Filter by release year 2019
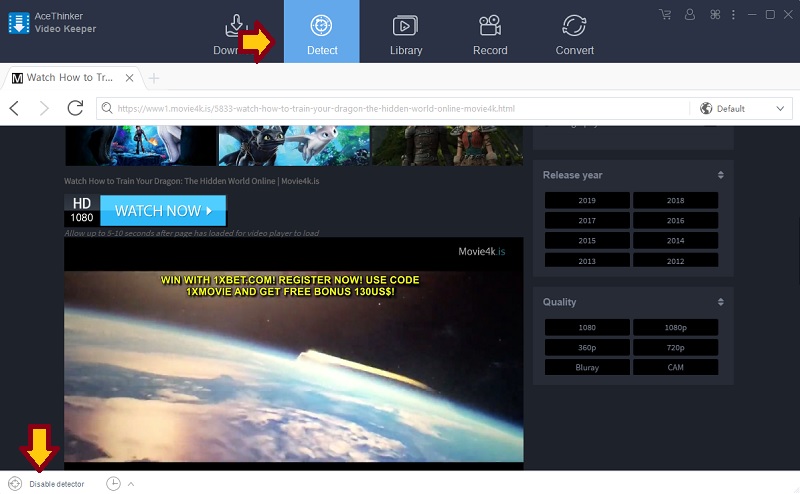The image size is (800, 494). pyautogui.click(x=587, y=201)
